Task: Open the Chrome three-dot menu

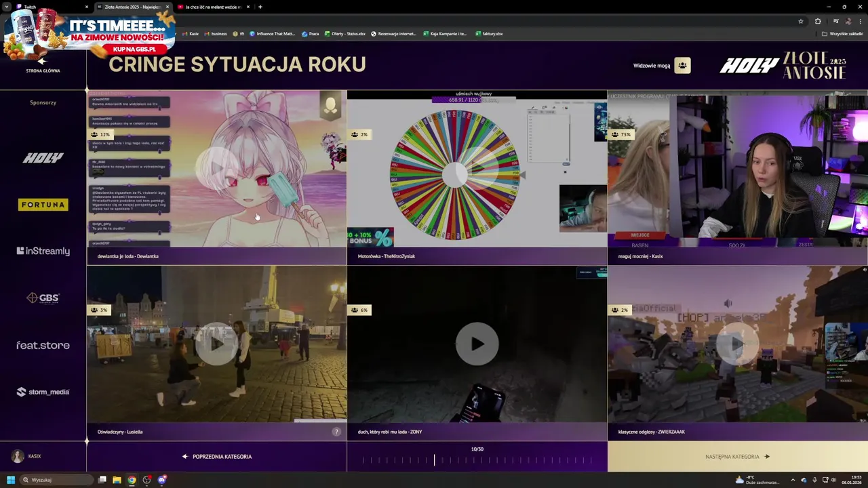Action: (x=861, y=21)
